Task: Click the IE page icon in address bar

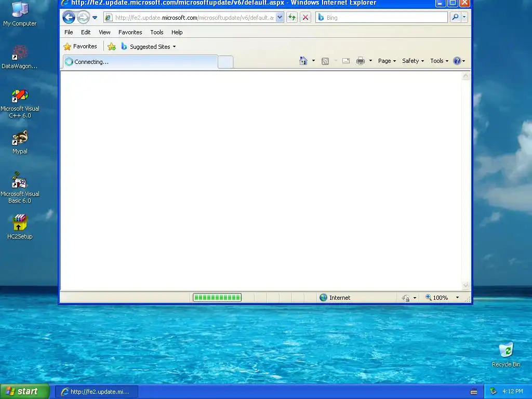Action: click(109, 18)
